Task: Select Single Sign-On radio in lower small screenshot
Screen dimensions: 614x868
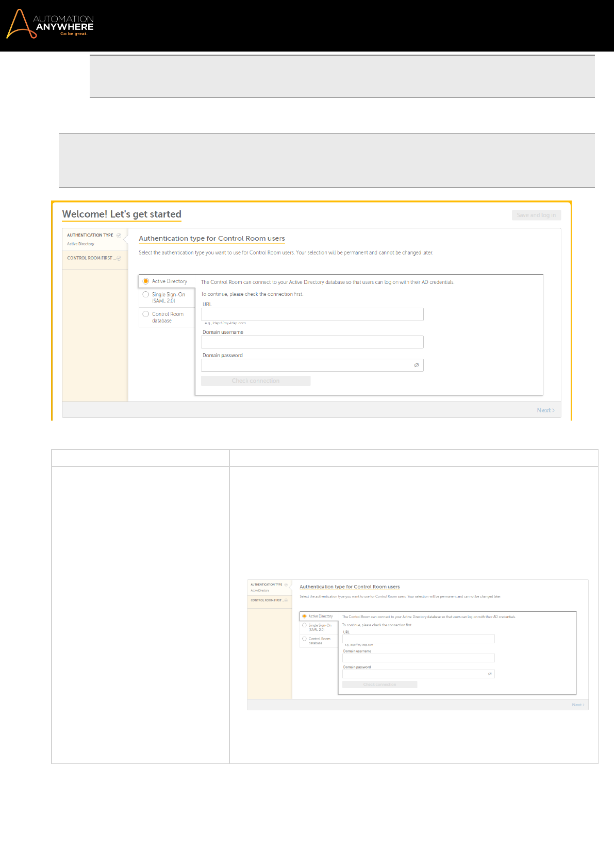Action: pyautogui.click(x=304, y=625)
